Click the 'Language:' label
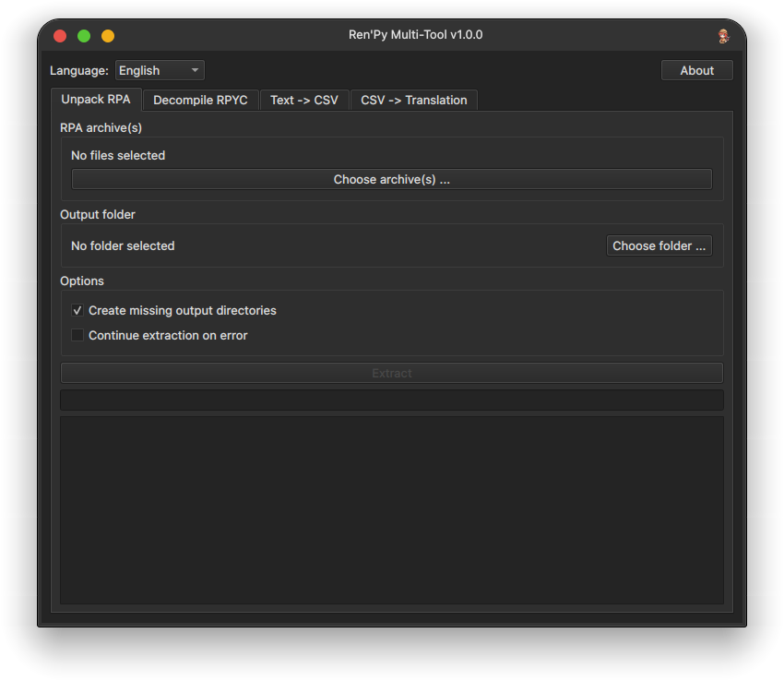Screen dimensions: 784x681 (79, 70)
